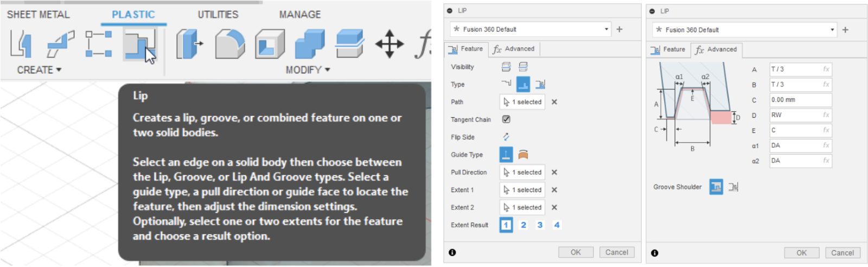The width and height of the screenshot is (868, 267).
Task: Open Advanced tab in right LIP dialog
Action: coord(717,49)
